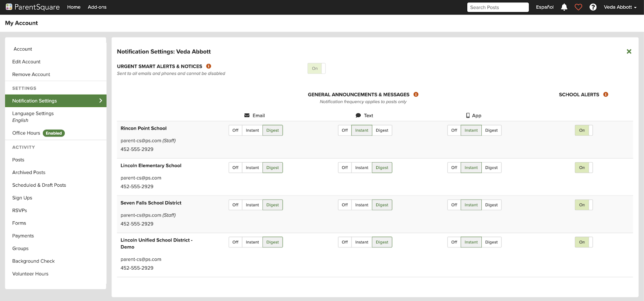Click info icon next to School Alerts
Screen dimensions: 644x301
[x=606, y=95]
